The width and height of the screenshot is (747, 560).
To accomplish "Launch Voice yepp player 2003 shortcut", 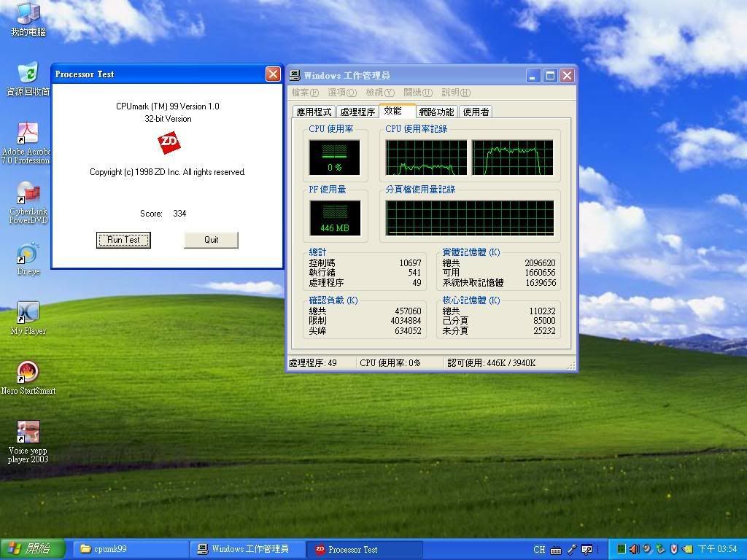I will tap(28, 432).
